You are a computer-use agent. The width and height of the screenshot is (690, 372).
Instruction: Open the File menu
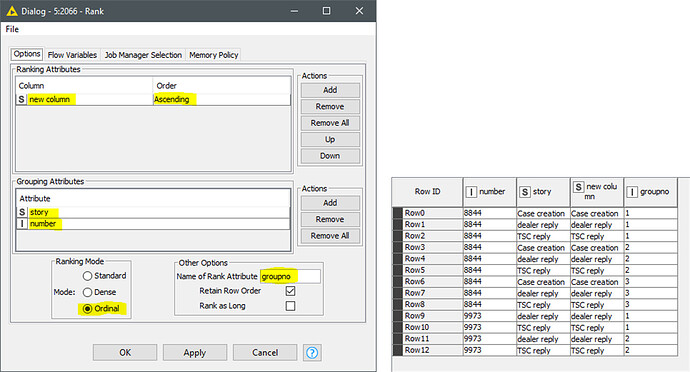[12, 29]
